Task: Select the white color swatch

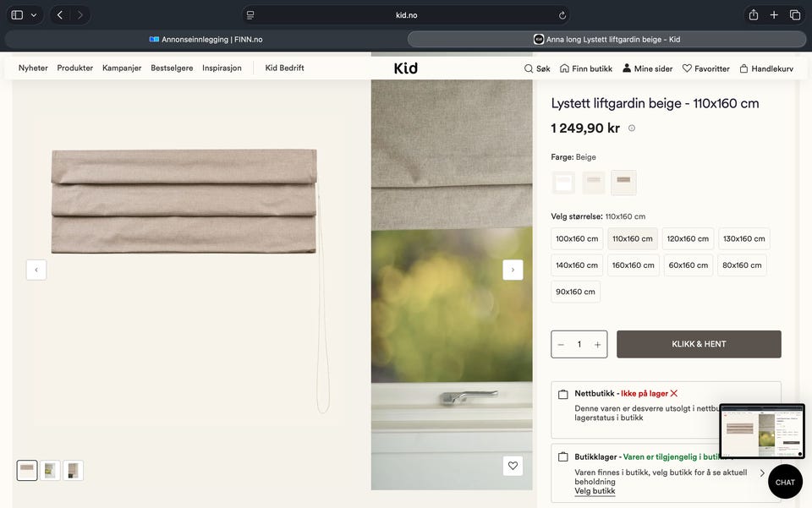Action: (563, 183)
